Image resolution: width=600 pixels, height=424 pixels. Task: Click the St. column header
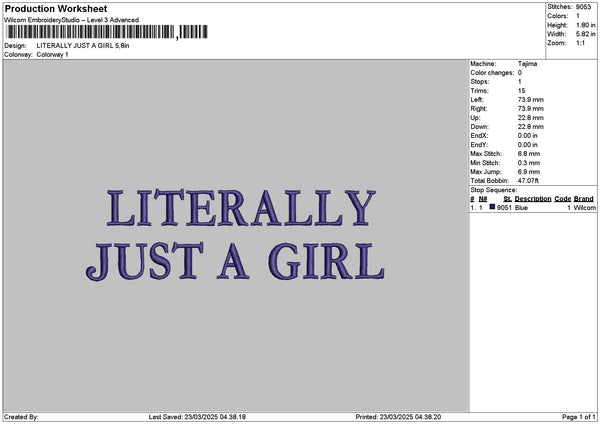coord(507,199)
